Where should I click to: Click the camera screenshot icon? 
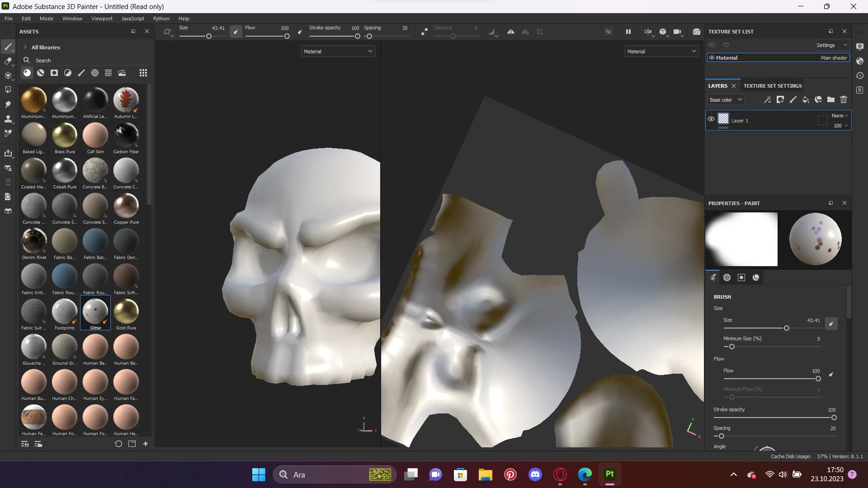(697, 32)
